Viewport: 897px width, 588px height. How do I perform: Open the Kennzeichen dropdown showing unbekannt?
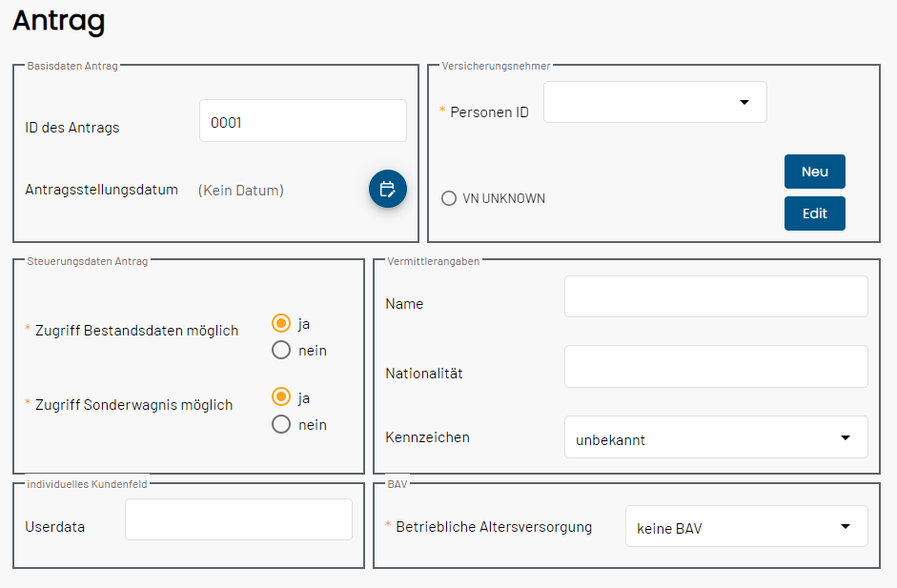coord(716,437)
